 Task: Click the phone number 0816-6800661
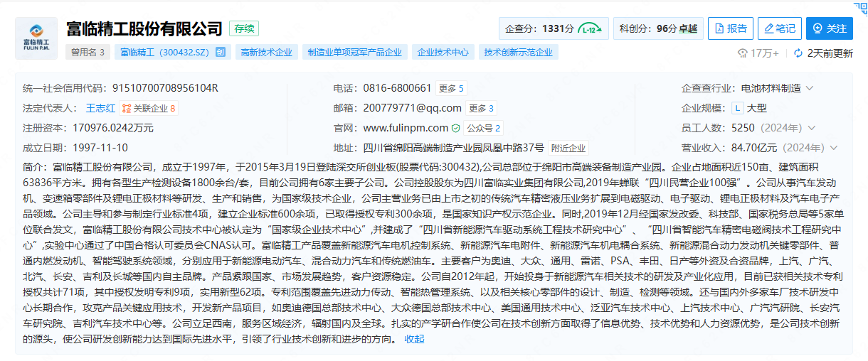coord(397,88)
